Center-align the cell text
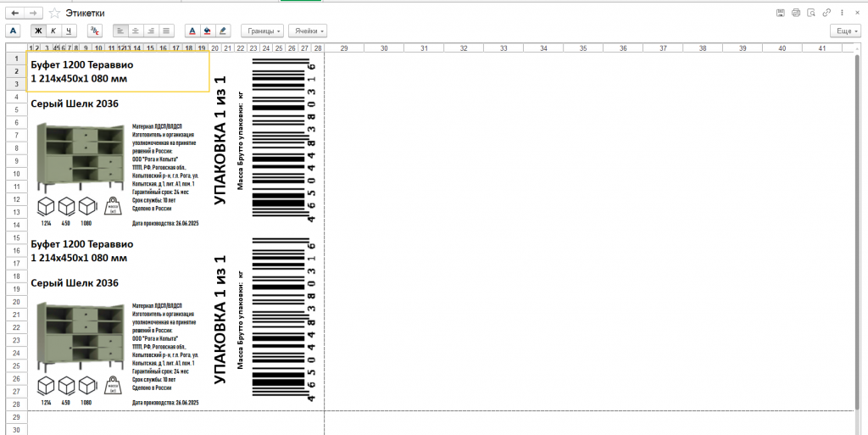 (136, 31)
